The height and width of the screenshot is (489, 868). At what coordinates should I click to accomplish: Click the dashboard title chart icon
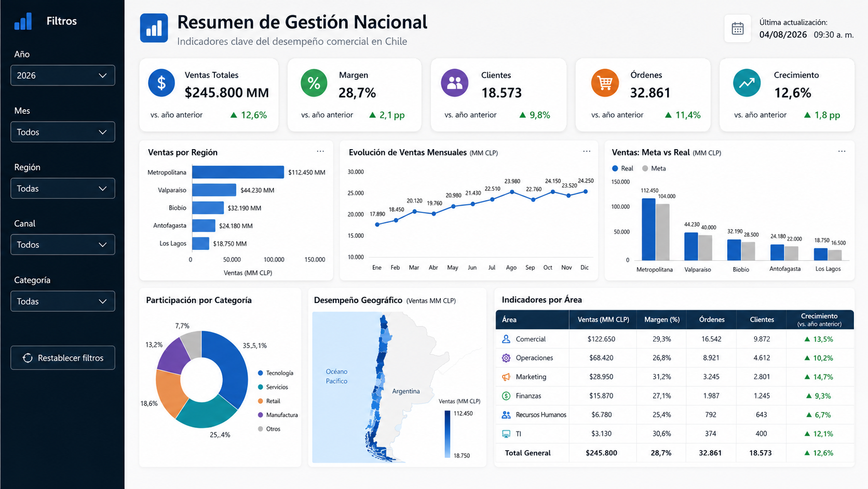[154, 28]
